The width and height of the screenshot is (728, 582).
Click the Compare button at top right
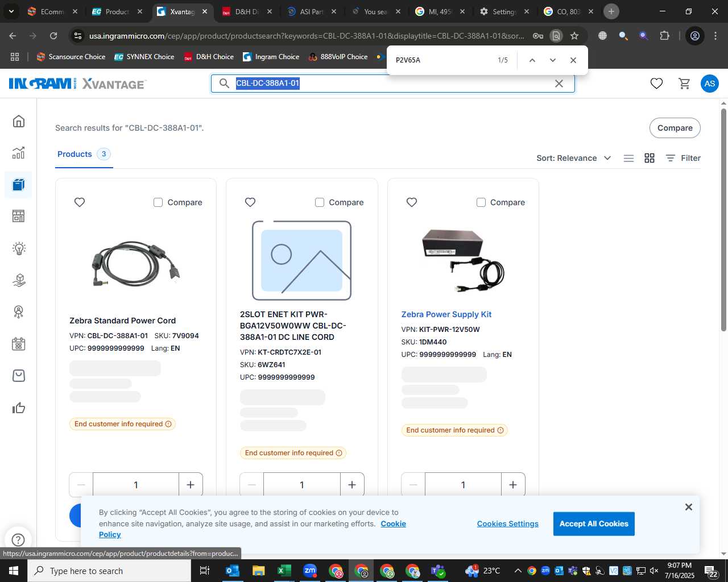point(675,128)
